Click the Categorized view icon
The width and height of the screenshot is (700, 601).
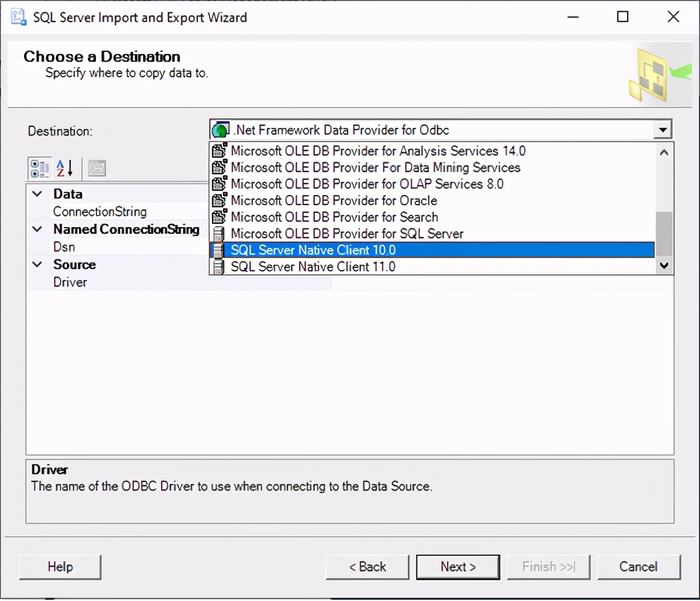pos(39,168)
